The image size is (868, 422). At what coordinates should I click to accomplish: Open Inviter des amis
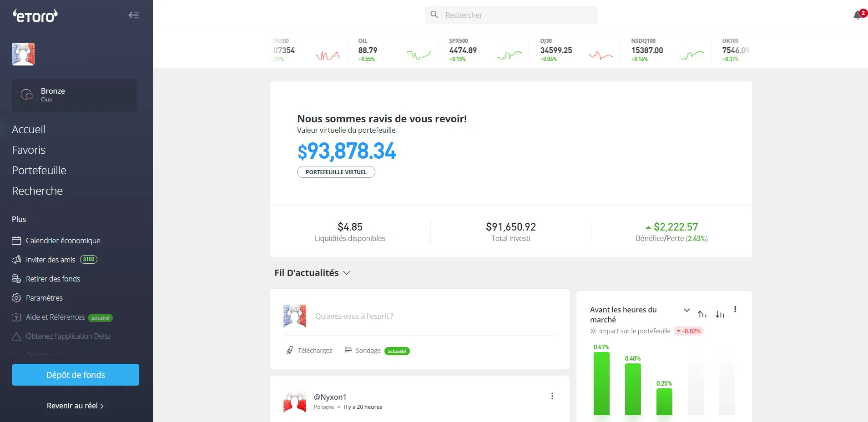[x=50, y=260]
